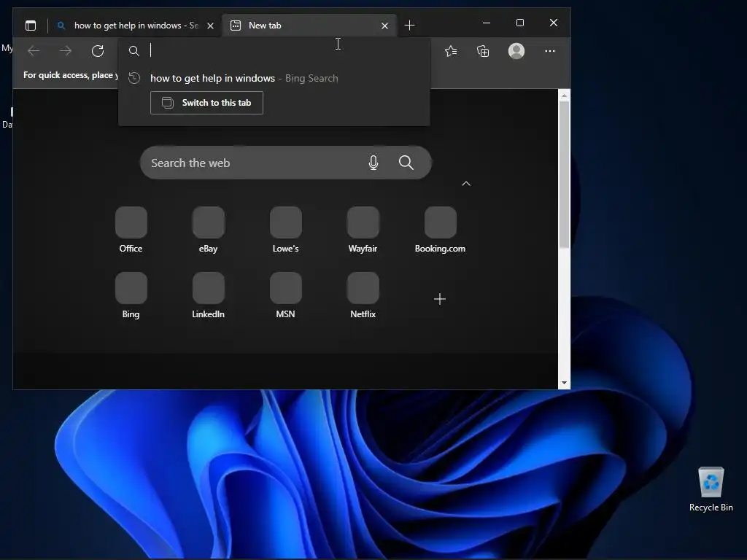Viewport: 747px width, 560px height.
Task: Open the Lowe's quick link
Action: [286, 230]
